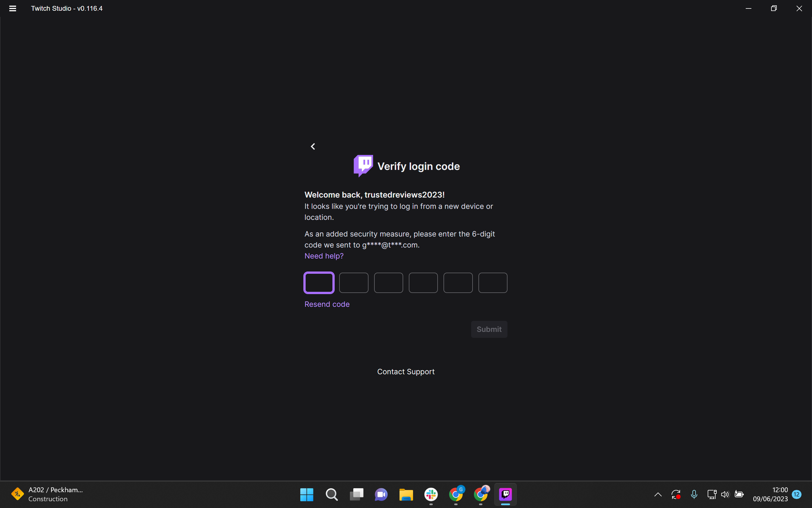Viewport: 812px width, 508px height.
Task: Open the notification center badge showing 12
Action: (796, 494)
